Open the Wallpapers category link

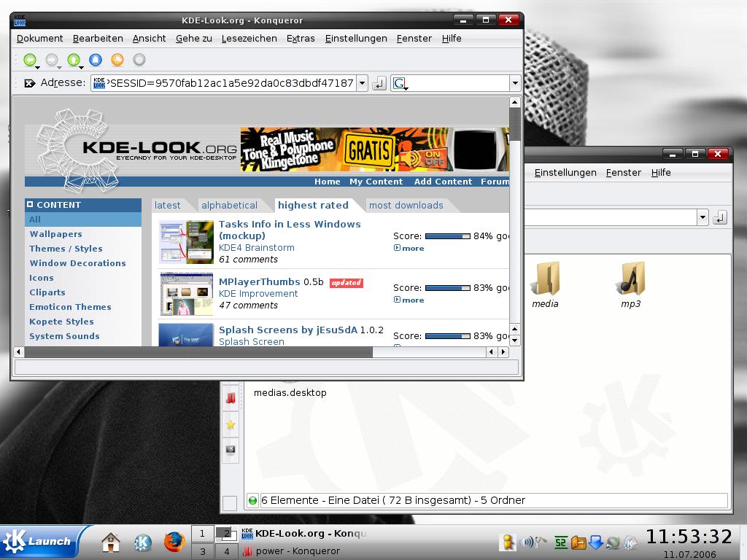coord(55,234)
